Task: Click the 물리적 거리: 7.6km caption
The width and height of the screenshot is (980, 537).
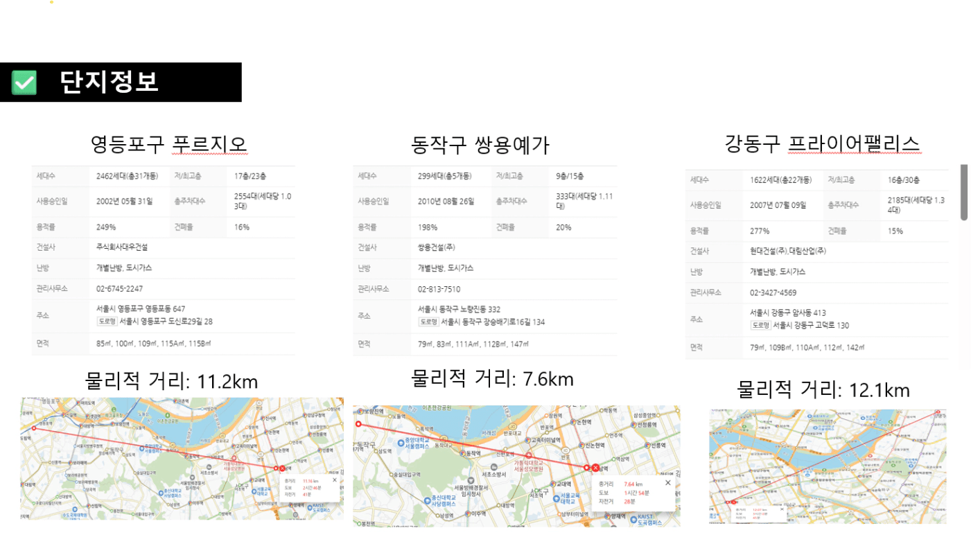Action: pos(492,378)
